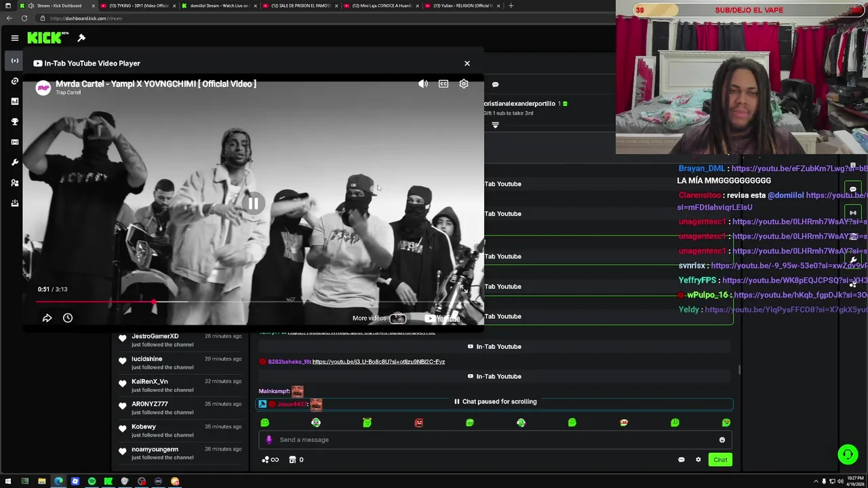Click the chat bubble icon above cristianalexanderportillo
Viewport: 868px width, 488px height.
[495, 85]
